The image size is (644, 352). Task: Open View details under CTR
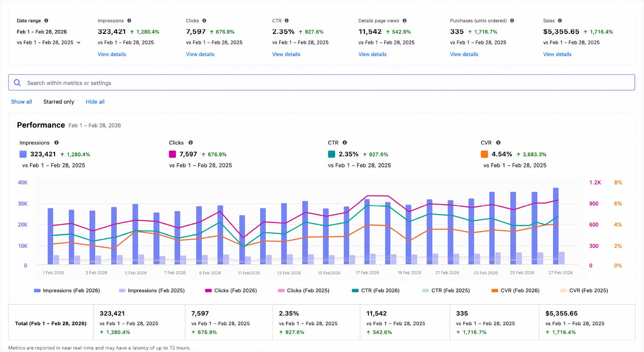tap(286, 54)
